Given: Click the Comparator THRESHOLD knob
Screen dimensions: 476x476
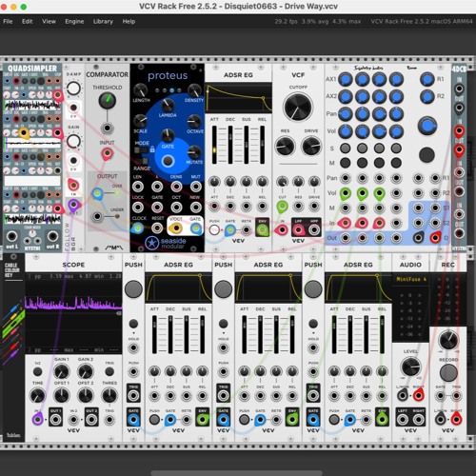Looking at the screenshot, I should pyautogui.click(x=108, y=101).
